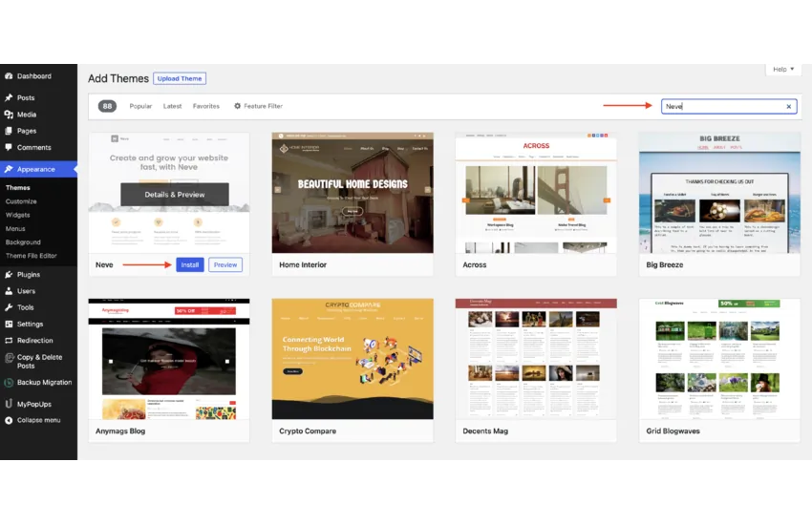Open the Favorites themes tab

point(205,106)
